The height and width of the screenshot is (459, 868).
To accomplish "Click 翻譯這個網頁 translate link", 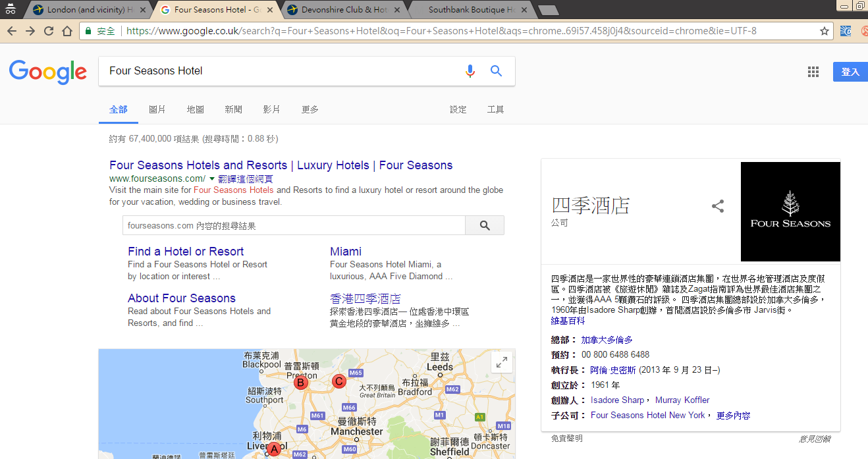I will pos(246,178).
